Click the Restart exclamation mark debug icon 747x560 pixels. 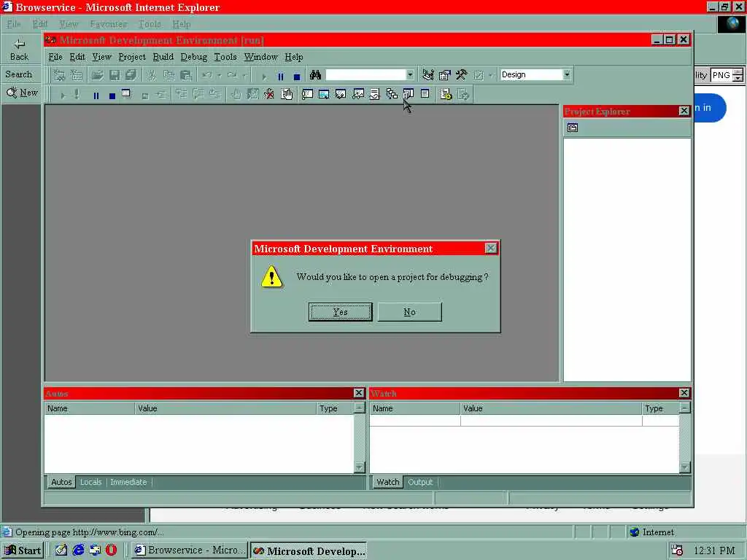[x=77, y=94]
